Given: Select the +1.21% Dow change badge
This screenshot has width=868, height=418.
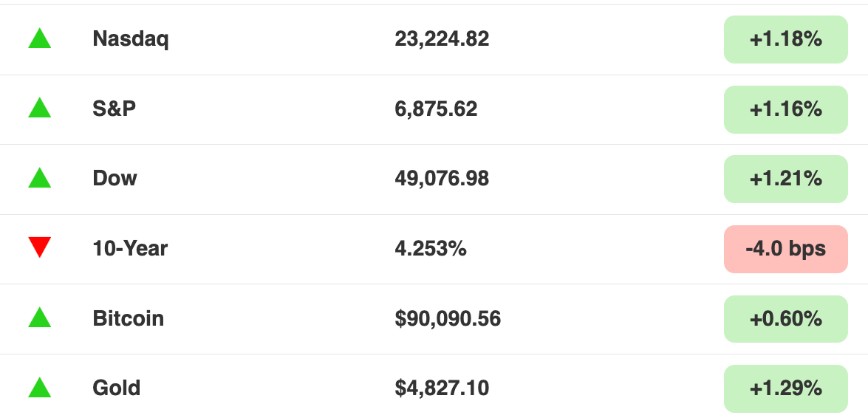Looking at the screenshot, I should [x=785, y=179].
